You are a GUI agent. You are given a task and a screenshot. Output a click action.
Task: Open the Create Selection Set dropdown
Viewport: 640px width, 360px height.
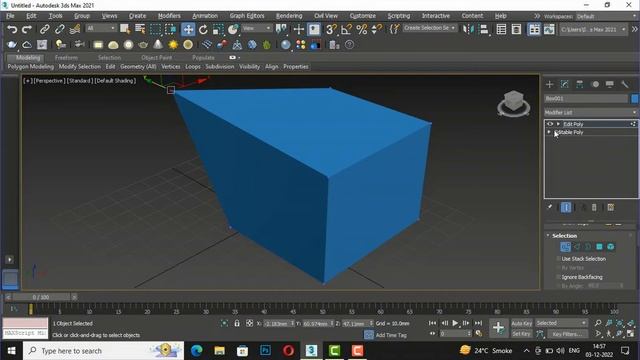tap(429, 28)
